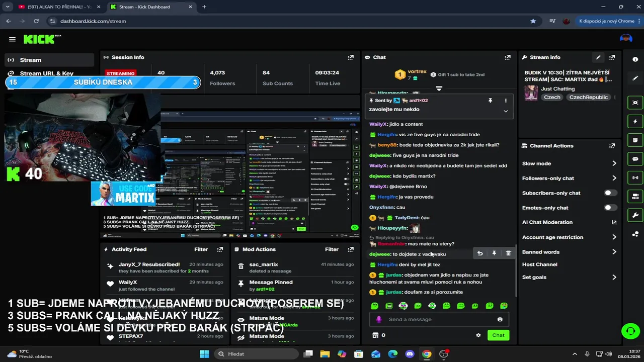Image resolution: width=644 pixels, height=362 pixels.
Task: Select Stream in the left sidebar
Action: coord(49,60)
